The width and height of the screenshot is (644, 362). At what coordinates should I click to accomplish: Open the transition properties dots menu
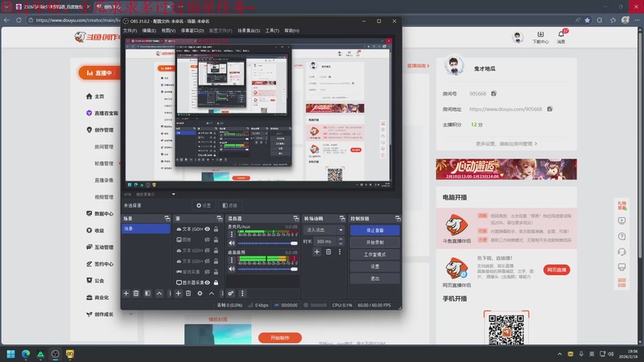pyautogui.click(x=340, y=252)
